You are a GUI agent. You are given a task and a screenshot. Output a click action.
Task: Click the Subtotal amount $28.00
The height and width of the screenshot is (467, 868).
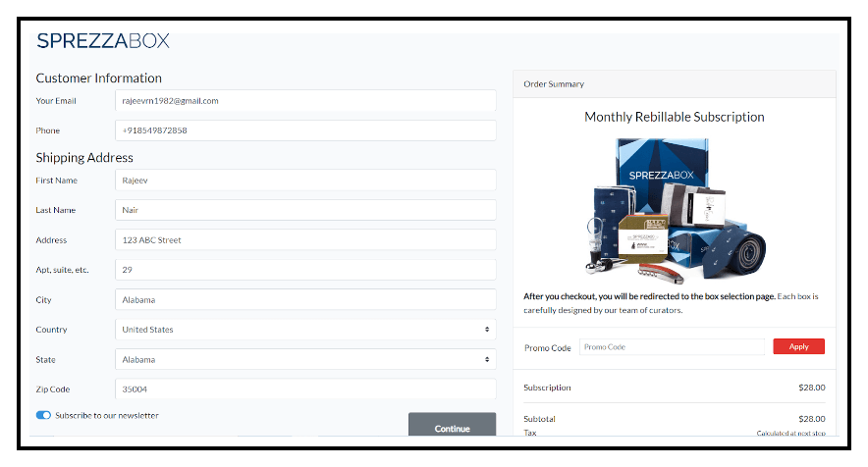click(811, 419)
